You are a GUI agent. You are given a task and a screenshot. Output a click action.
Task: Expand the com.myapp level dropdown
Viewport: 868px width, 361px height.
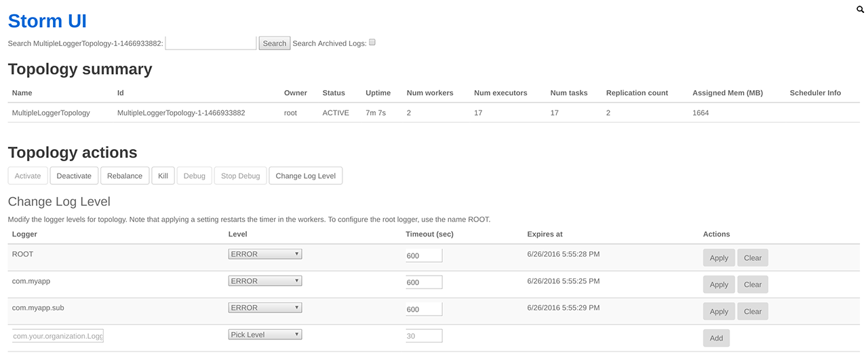(x=264, y=281)
